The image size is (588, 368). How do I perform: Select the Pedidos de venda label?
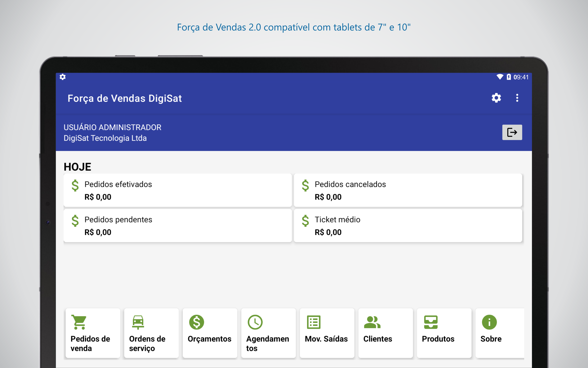tap(90, 343)
